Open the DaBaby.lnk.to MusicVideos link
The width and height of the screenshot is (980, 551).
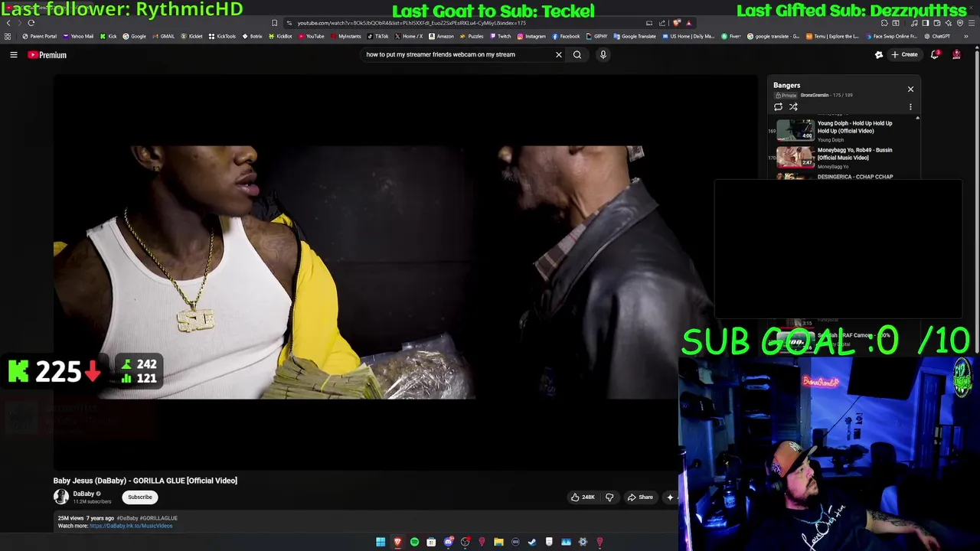(131, 526)
